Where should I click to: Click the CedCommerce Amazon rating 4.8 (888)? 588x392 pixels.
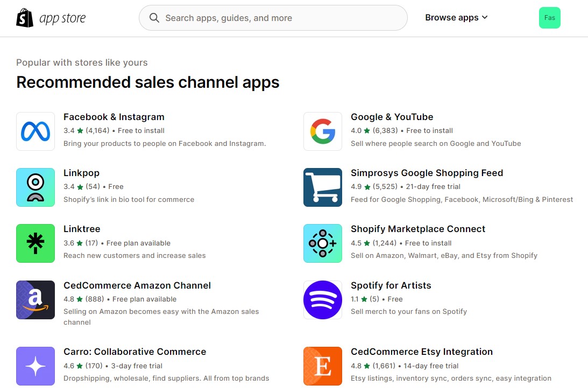coord(83,299)
